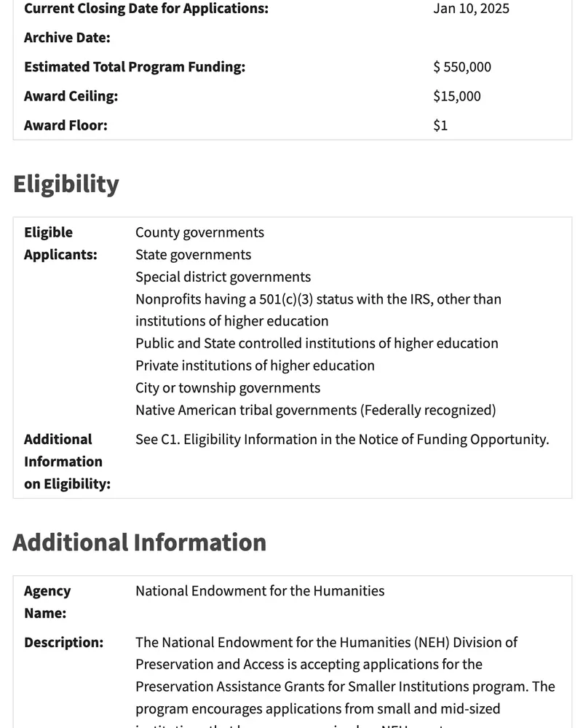Click the Jan 10, 2025 closing date
Screen dimensions: 583x728
click(471, 9)
